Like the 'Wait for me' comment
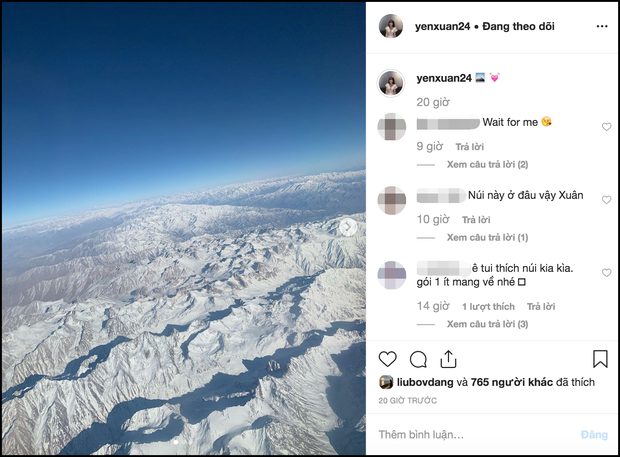This screenshot has height=457, width=620. 606,127
